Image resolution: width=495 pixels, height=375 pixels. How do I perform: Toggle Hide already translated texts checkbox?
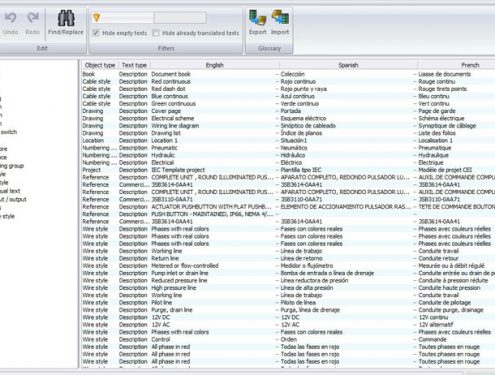pos(156,33)
